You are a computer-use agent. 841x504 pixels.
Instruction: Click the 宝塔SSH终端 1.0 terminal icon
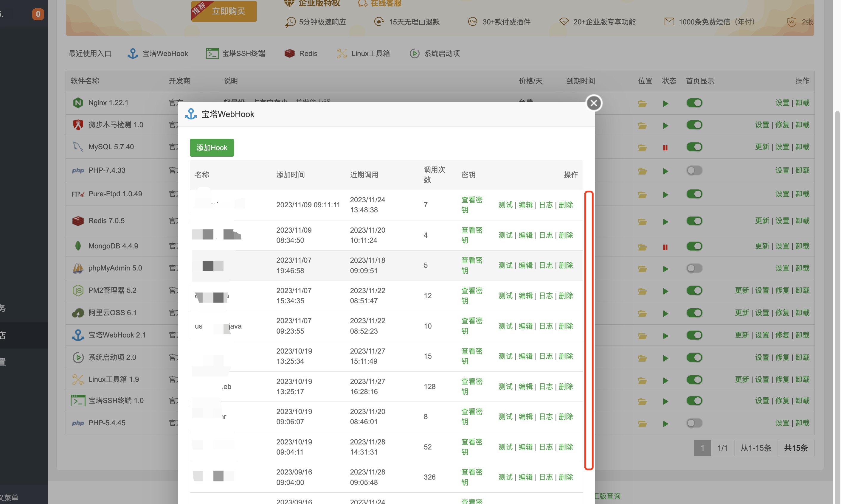coord(78,401)
